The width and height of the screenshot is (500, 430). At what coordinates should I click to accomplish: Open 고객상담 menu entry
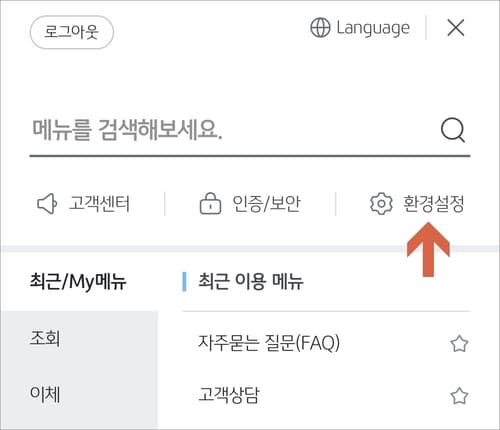tap(229, 395)
